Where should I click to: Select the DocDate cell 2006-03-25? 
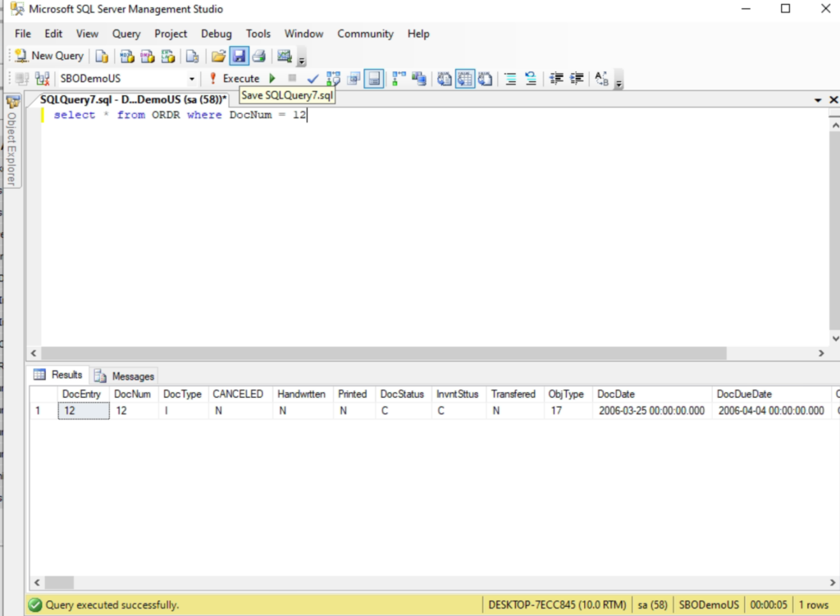click(x=652, y=411)
